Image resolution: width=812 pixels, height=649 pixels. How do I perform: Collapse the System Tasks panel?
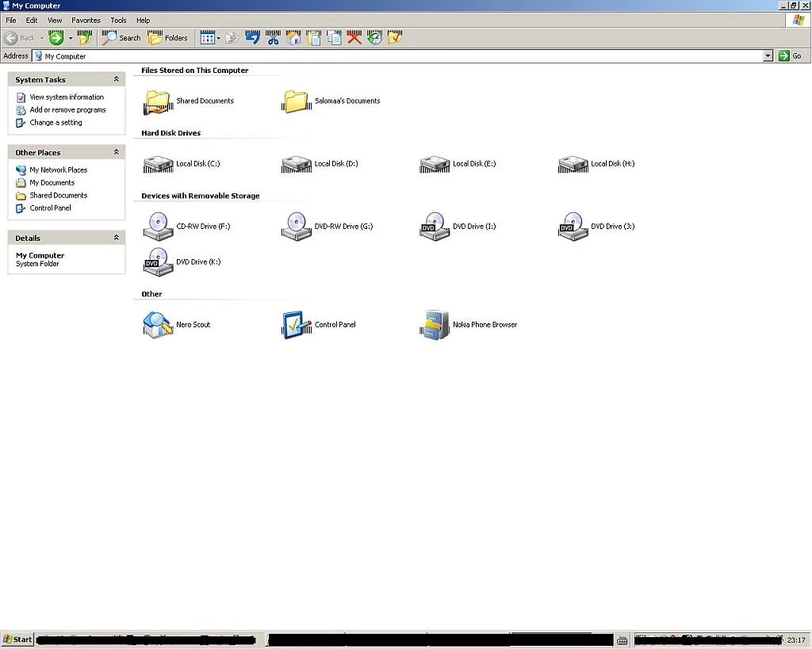[x=117, y=79]
